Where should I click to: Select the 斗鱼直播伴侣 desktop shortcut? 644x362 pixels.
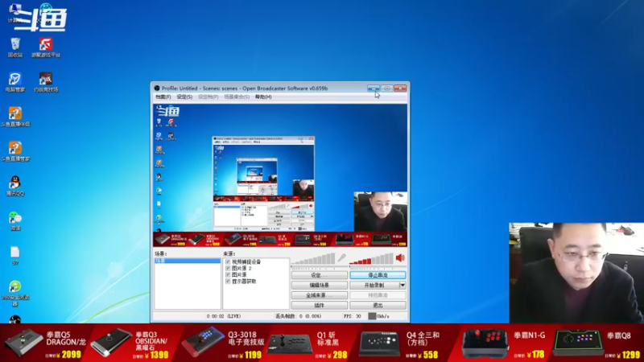15,116
